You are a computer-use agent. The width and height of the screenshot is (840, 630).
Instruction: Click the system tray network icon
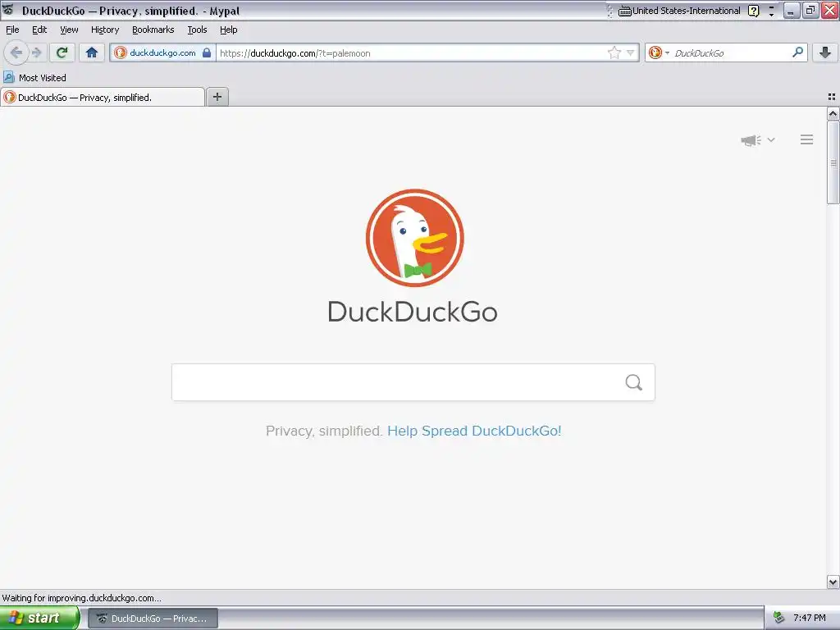(779, 618)
